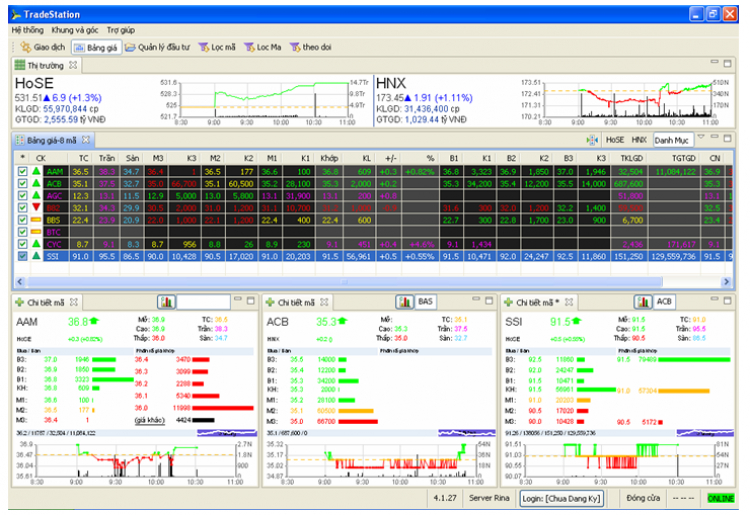
Task: Click SSI mini chart thumbnail strip
Action: [x=705, y=433]
